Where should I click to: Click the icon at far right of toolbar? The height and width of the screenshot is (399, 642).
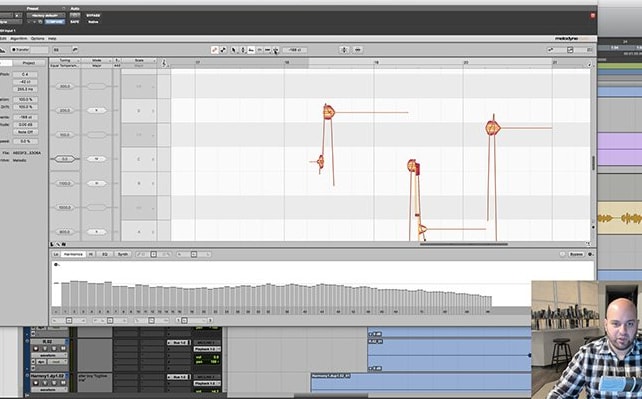pos(590,50)
